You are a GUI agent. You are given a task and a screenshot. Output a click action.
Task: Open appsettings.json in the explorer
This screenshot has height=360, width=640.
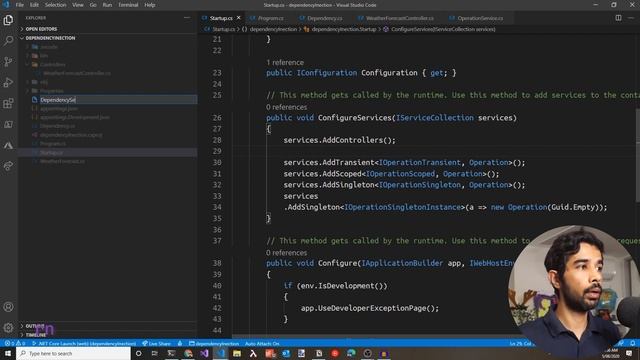pyautogui.click(x=59, y=109)
